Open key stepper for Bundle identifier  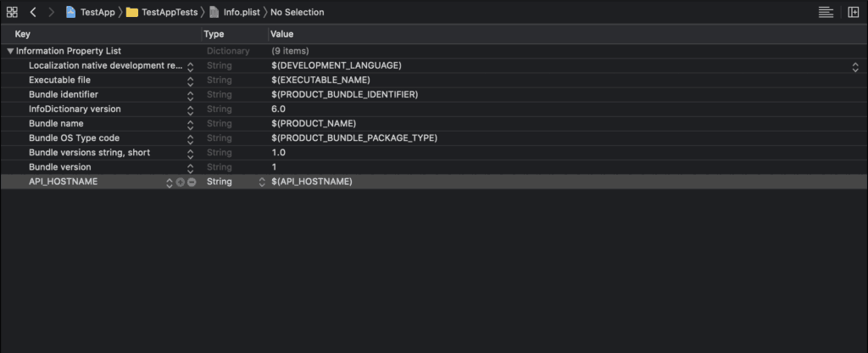[191, 95]
